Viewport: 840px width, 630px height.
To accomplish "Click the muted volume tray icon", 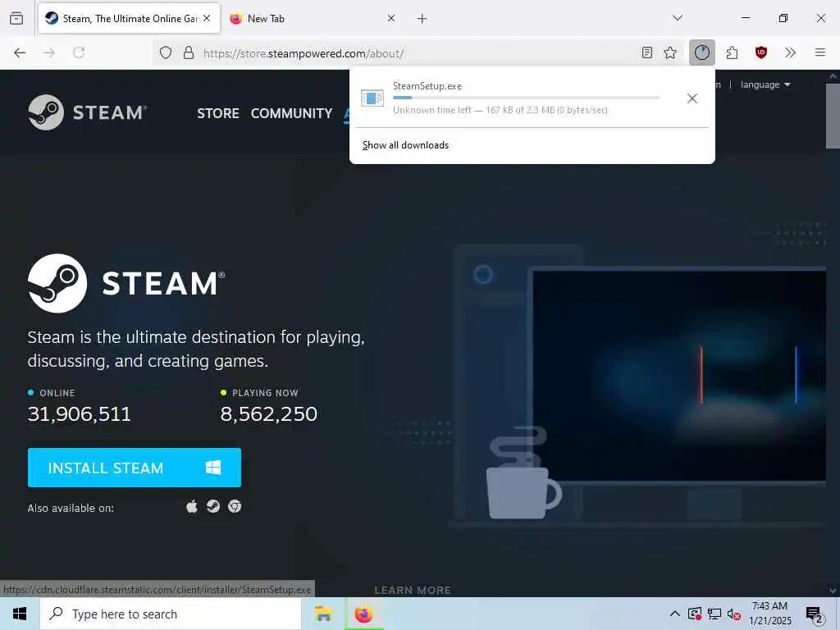I will click(733, 614).
